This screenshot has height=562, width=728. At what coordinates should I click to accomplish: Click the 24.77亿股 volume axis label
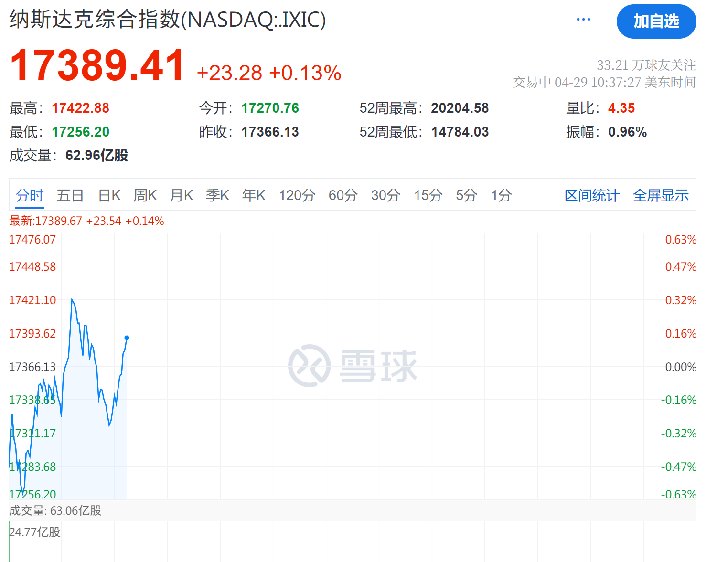(x=35, y=532)
